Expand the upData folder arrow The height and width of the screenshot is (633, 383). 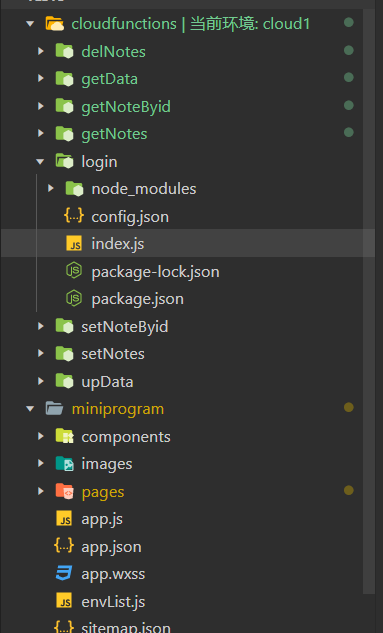point(40,381)
